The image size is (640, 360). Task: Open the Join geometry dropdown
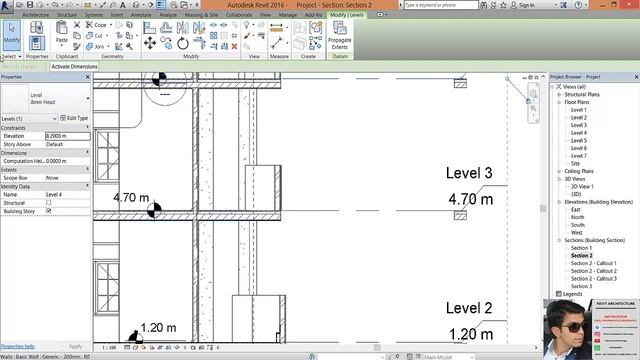pyautogui.click(x=108, y=47)
